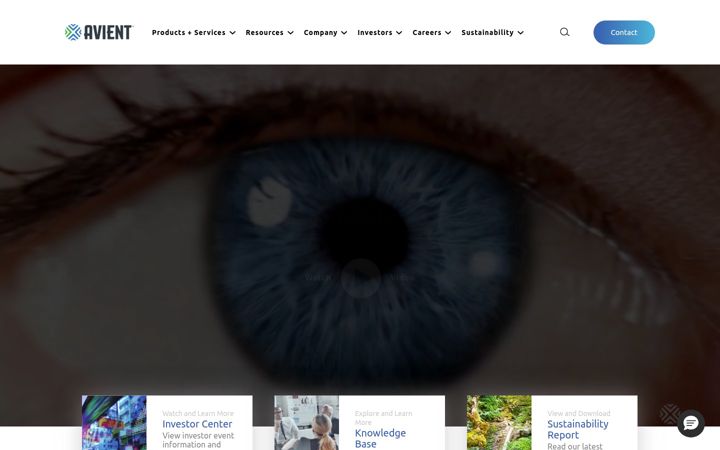
Task: Click 'View investor event information' description
Action: coord(198,440)
